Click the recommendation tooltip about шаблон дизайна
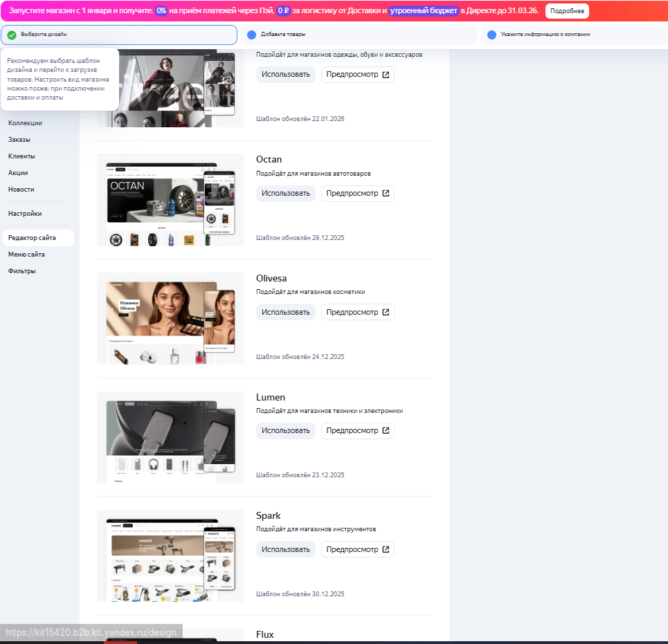Screen dimensions: 668x644 point(60,79)
